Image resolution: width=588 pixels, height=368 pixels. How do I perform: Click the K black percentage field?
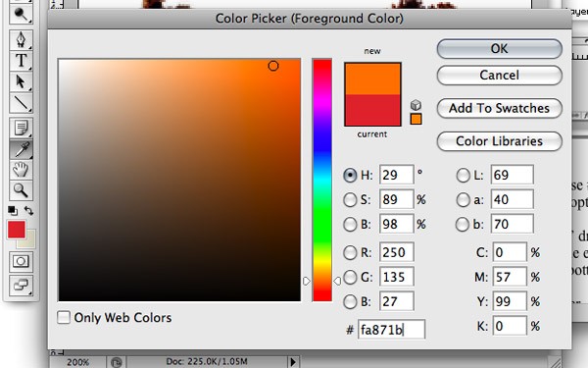[510, 326]
